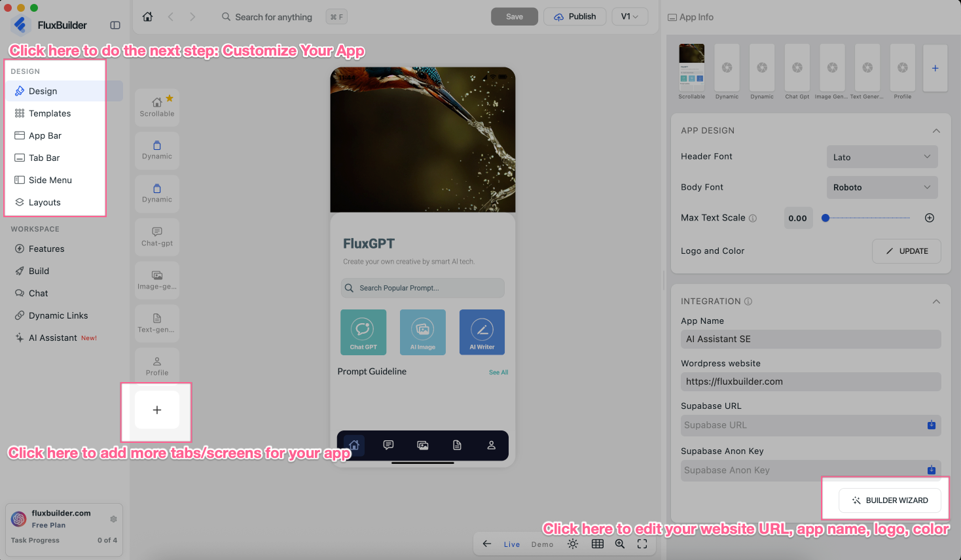The height and width of the screenshot is (560, 961).
Task: Edit the App Name field
Action: coord(811,339)
